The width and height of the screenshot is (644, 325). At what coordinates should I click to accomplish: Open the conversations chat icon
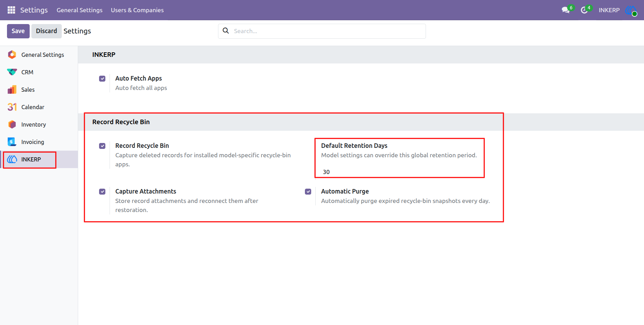566,10
